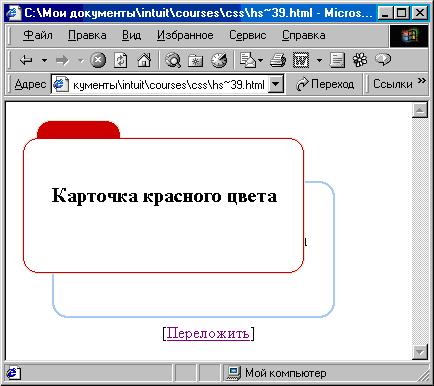The width and height of the screenshot is (434, 386).
Task: Click the Windows logo throbber icon
Action: tap(409, 36)
